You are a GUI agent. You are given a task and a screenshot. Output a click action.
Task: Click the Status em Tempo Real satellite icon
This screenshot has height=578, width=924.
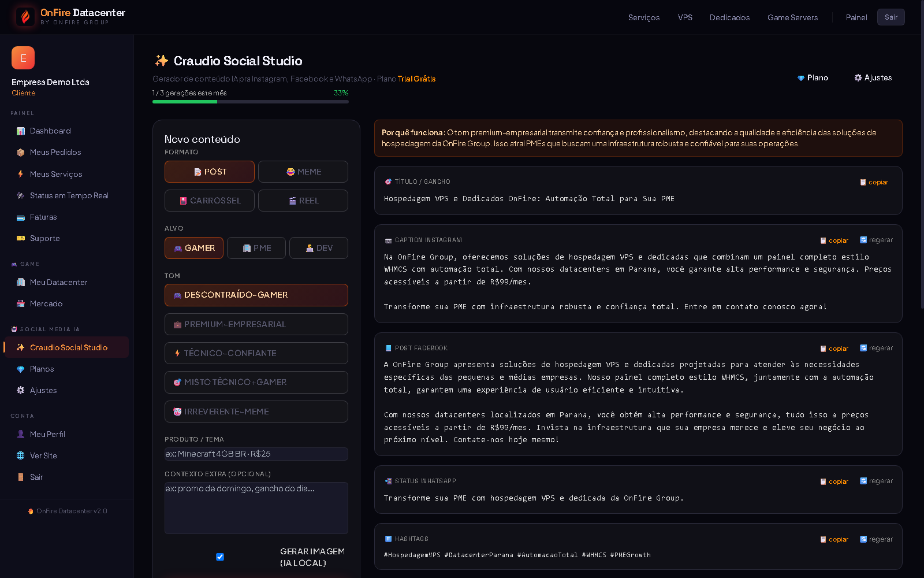tap(21, 195)
